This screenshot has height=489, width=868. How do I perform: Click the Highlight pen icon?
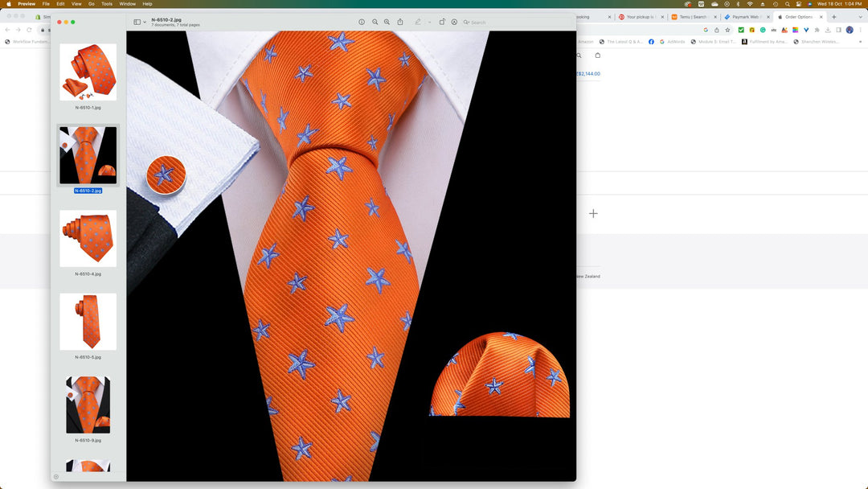tap(418, 22)
